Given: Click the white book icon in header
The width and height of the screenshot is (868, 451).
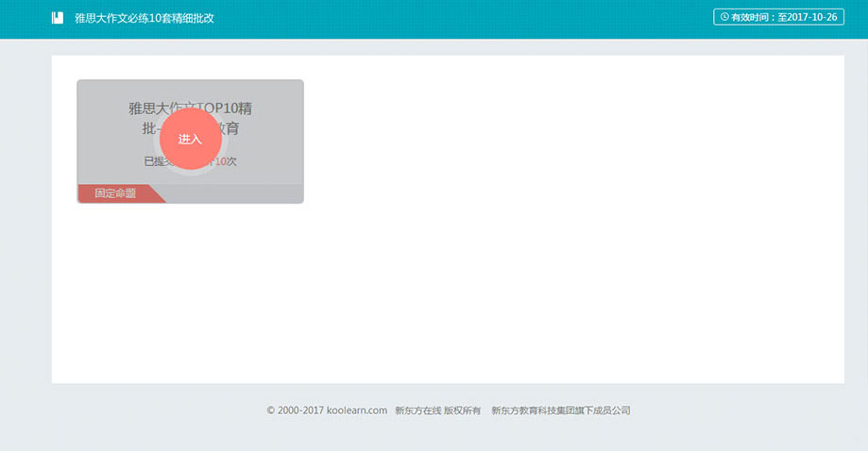Looking at the screenshot, I should (x=58, y=18).
